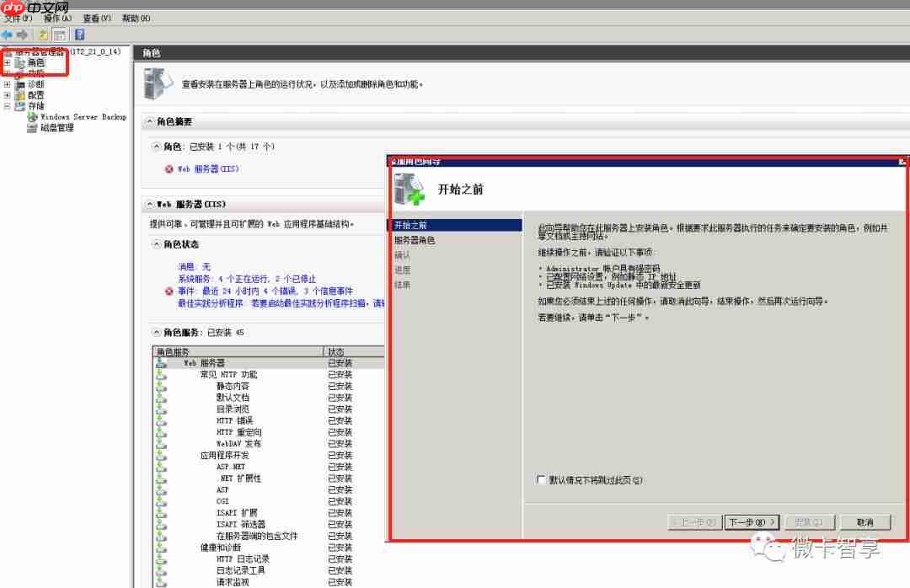Select Windows Server Backup tree item
Viewport: 910px width, 588px height.
click(83, 116)
